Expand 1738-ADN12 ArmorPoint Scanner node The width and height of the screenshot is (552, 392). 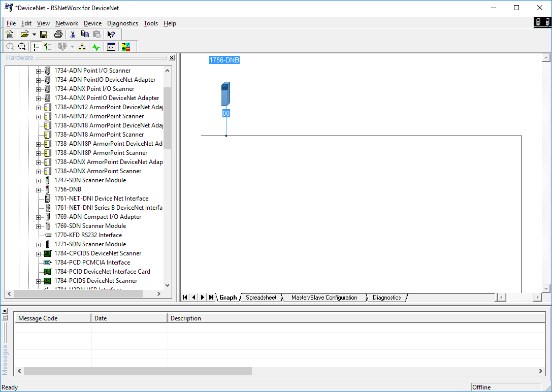pos(39,116)
